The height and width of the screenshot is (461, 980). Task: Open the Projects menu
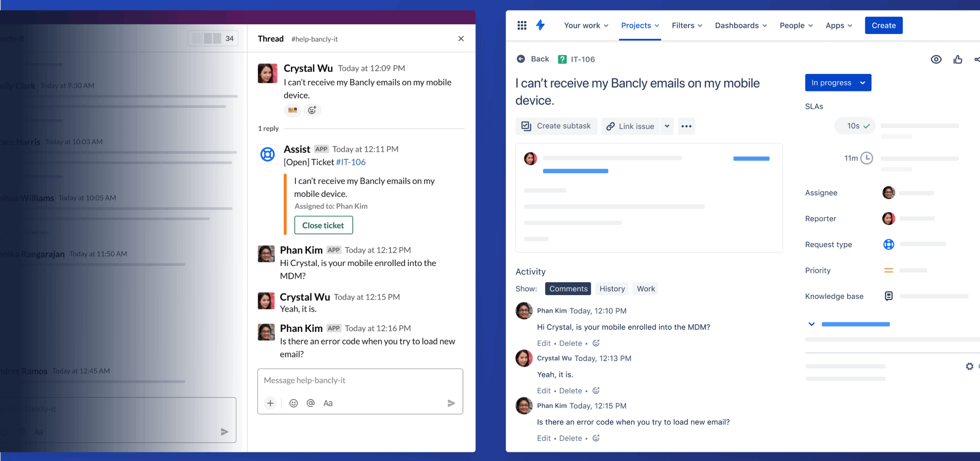point(640,25)
